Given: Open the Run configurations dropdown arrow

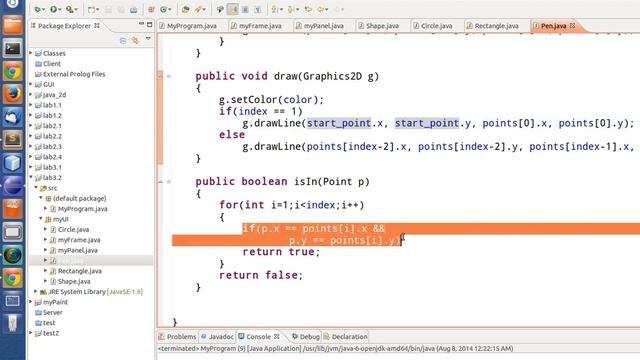Looking at the screenshot, I should tap(60, 9).
